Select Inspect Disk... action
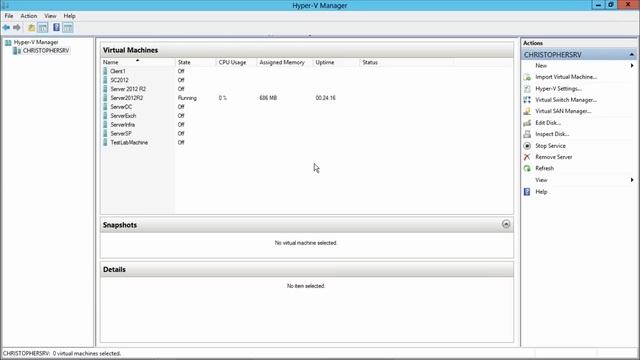This screenshot has width=640, height=360. click(552, 134)
